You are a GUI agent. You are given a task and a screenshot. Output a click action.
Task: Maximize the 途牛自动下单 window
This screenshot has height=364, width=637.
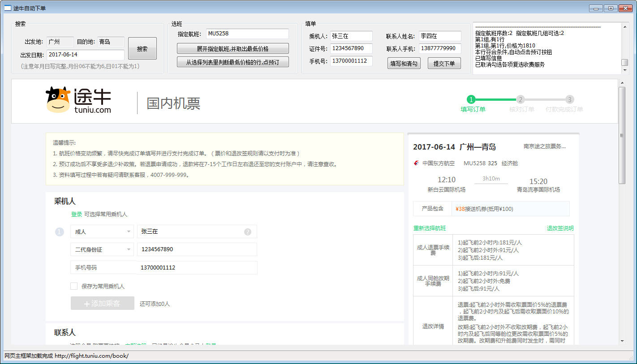point(610,8)
